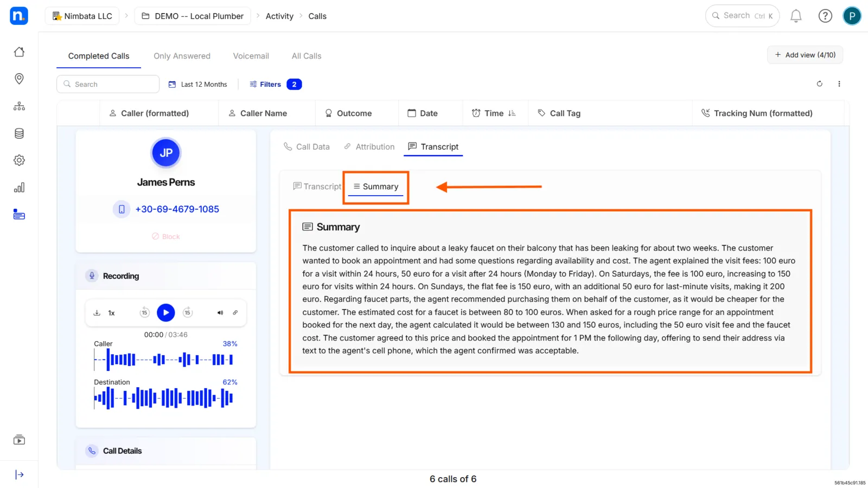868x488 pixels.
Task: Open the hierarchy sidebar icon
Action: pyautogui.click(x=19, y=106)
